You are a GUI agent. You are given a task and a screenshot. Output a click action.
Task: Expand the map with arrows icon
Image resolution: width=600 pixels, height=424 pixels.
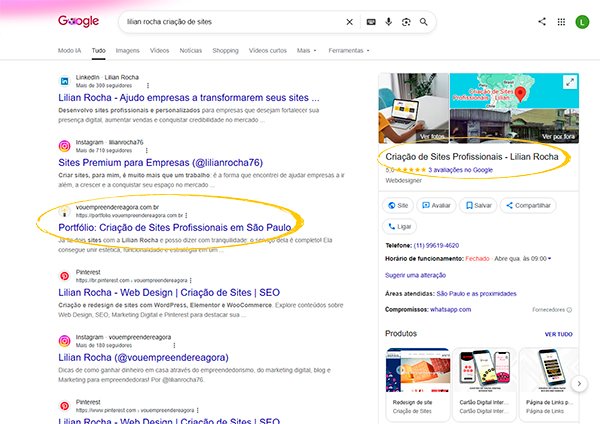(x=570, y=82)
